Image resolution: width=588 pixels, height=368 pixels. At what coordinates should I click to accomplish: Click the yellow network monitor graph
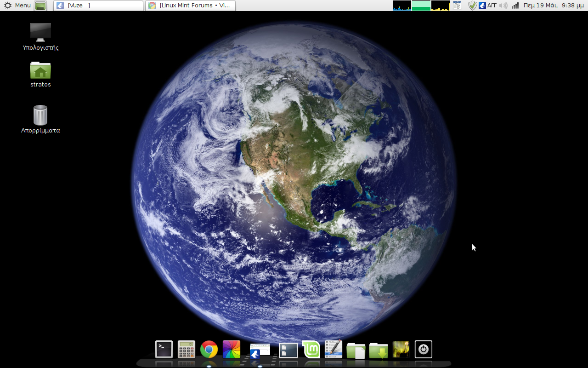pos(441,6)
